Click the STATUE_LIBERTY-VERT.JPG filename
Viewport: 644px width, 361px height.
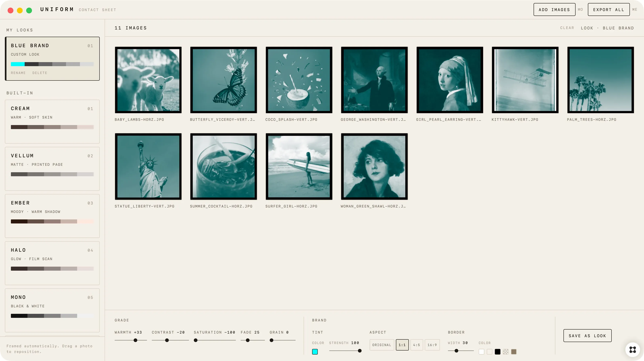[x=145, y=206]
